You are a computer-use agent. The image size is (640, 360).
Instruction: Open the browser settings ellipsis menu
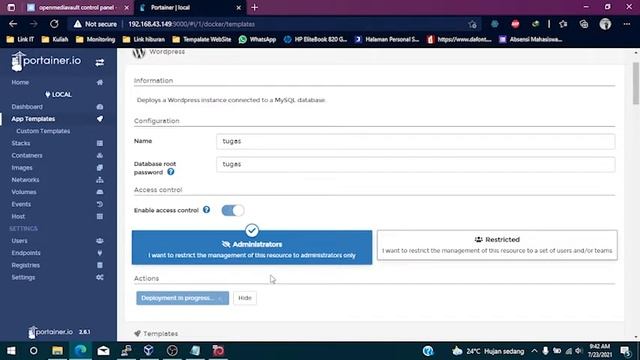pyautogui.click(x=627, y=24)
